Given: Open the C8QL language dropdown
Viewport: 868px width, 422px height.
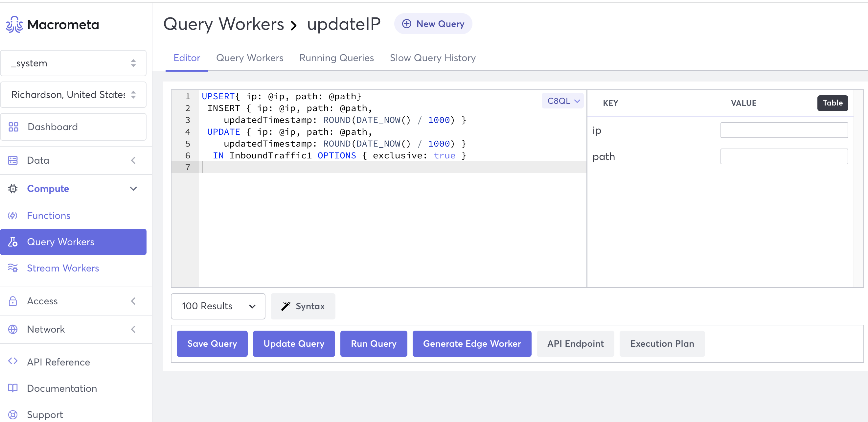Looking at the screenshot, I should 563,101.
